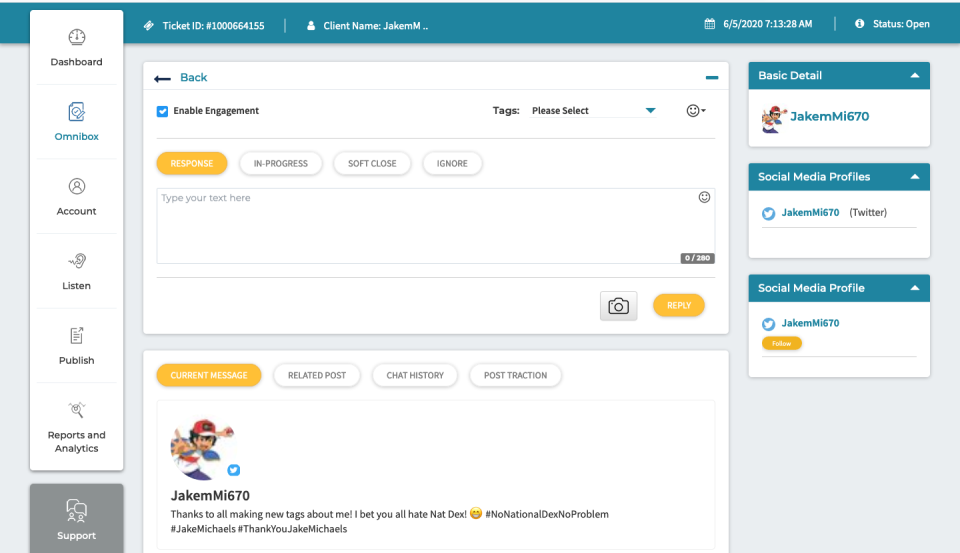Select the Soft Close tab

tap(372, 164)
